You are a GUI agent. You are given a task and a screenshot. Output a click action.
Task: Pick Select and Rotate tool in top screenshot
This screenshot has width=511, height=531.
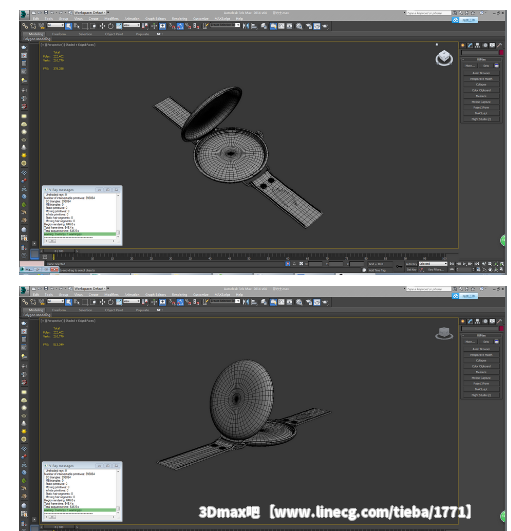pyautogui.click(x=110, y=26)
